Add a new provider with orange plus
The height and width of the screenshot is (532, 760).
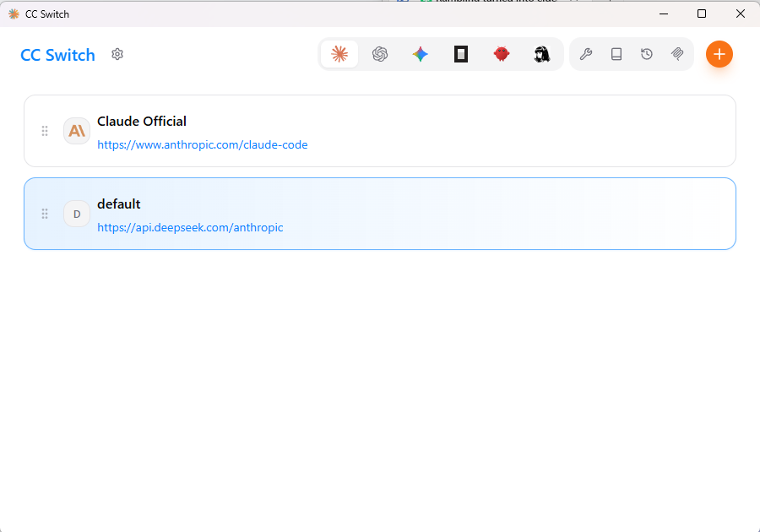(719, 54)
